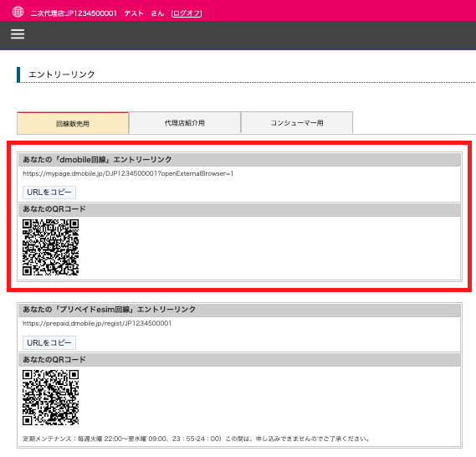Open the コンシューマー用 tab
The width and height of the screenshot is (476, 457).
tap(297, 123)
